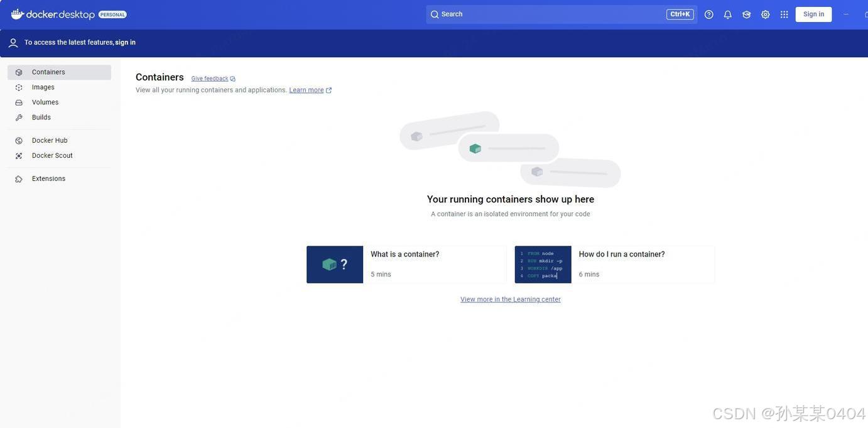Open the help question mark icon
Viewport: 868px width, 428px height.
pos(709,14)
